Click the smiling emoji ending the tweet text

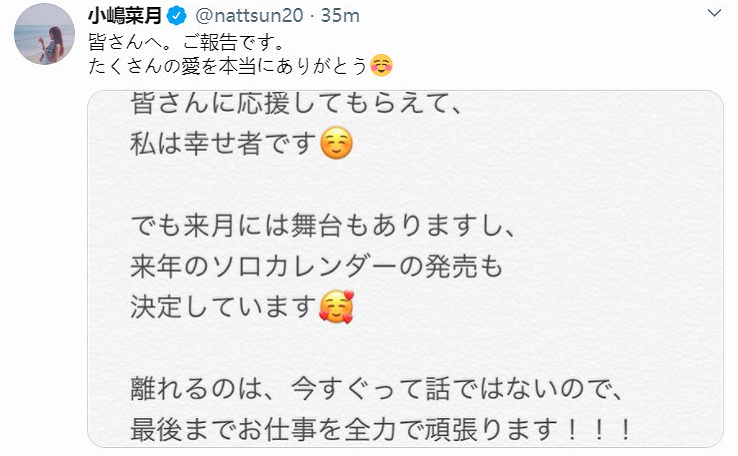[x=381, y=67]
